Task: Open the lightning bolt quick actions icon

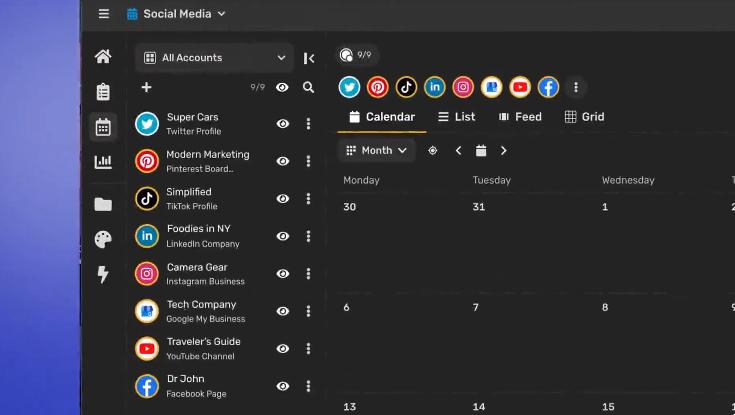Action: [103, 275]
